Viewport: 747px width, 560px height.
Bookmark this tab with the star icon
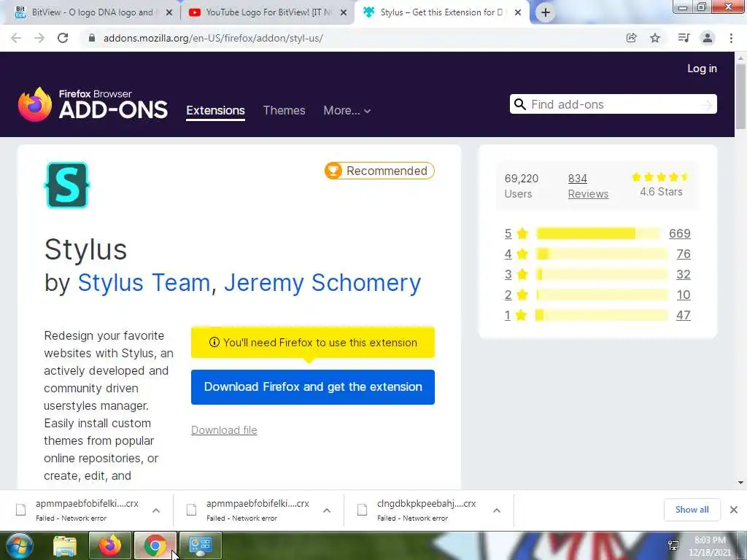[655, 38]
